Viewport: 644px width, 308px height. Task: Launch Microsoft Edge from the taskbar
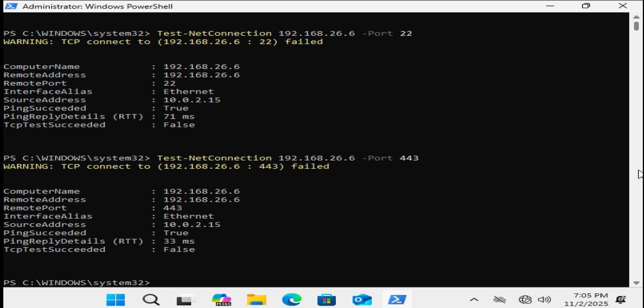pyautogui.click(x=291, y=299)
